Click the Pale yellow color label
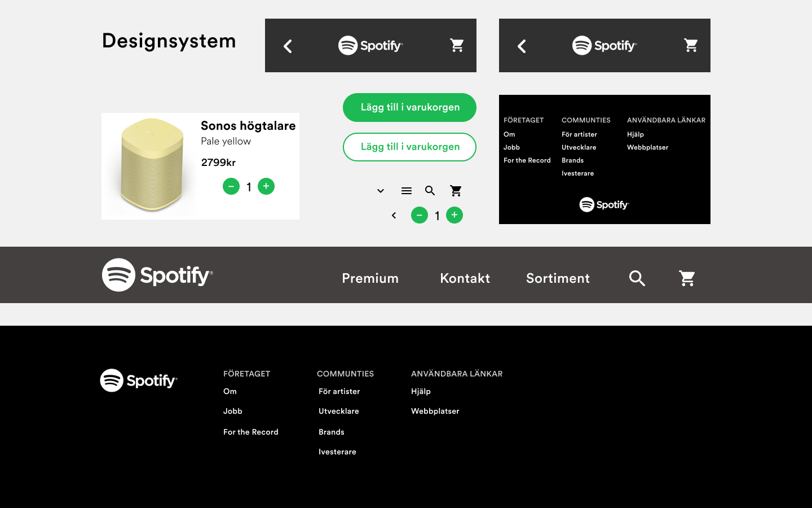Image resolution: width=812 pixels, height=508 pixels. (x=226, y=141)
